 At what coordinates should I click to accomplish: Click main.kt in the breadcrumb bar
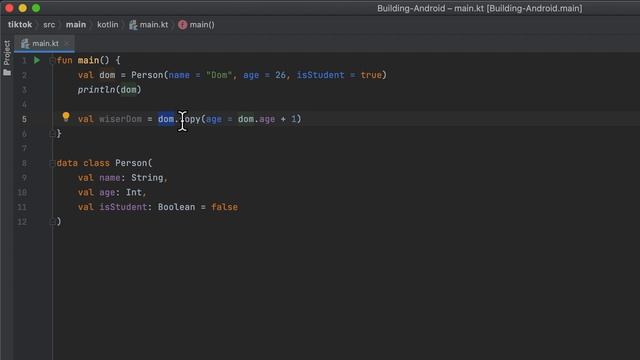pyautogui.click(x=154, y=25)
